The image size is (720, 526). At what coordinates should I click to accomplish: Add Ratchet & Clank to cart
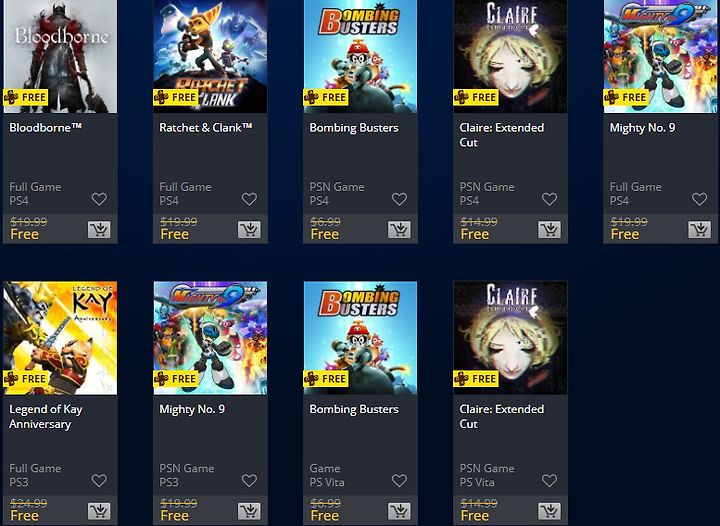[249, 229]
